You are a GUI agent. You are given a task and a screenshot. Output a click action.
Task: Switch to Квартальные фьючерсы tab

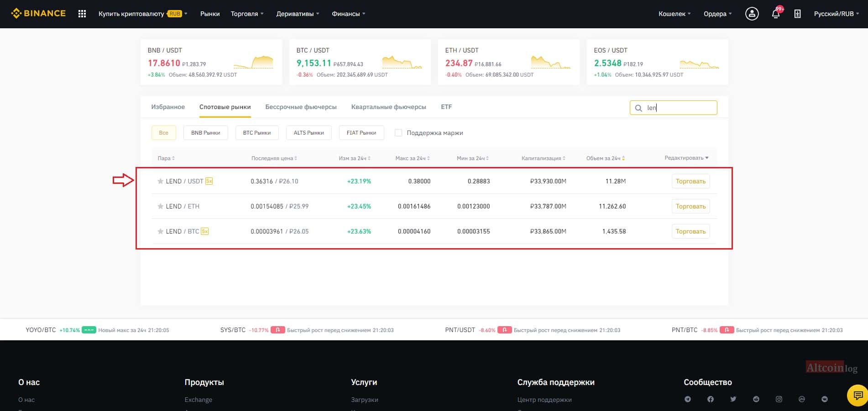pos(388,107)
